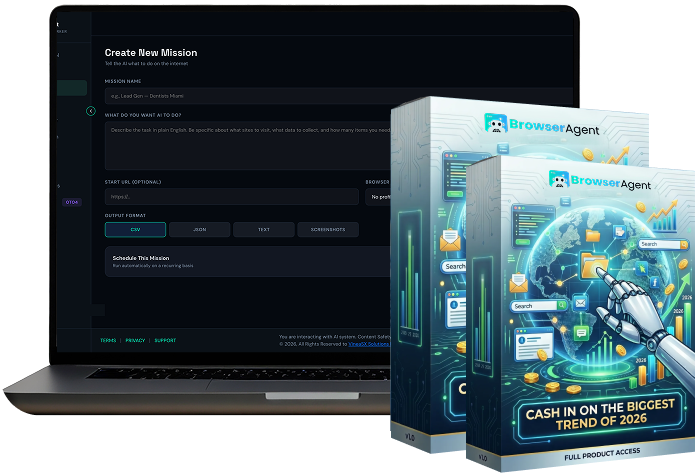Select the CSV output format
695x473 pixels.
click(x=135, y=230)
